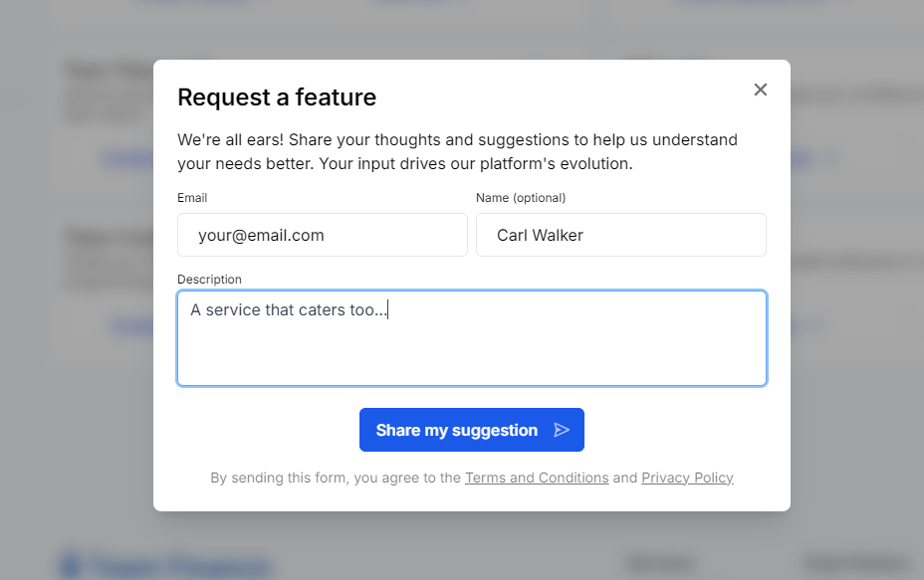Screen dimensions: 924x580
Task: Close the Request a feature dialog
Action: coord(761,90)
